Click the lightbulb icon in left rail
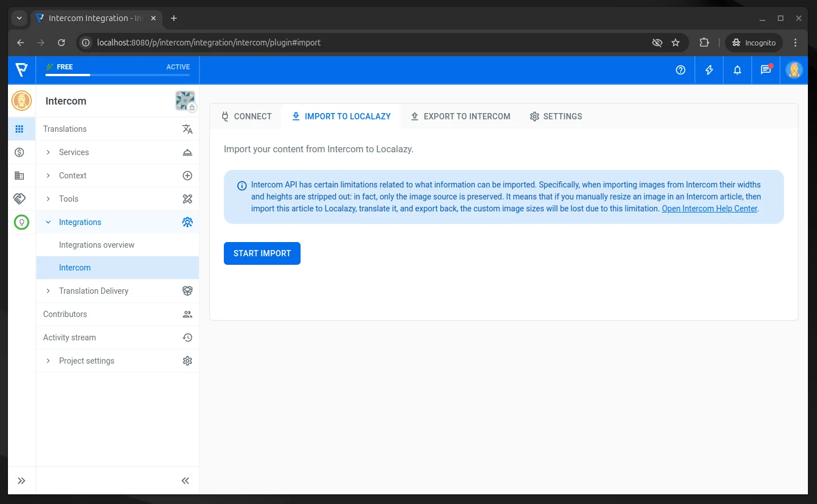Screen dimensions: 817x504 pos(22,222)
